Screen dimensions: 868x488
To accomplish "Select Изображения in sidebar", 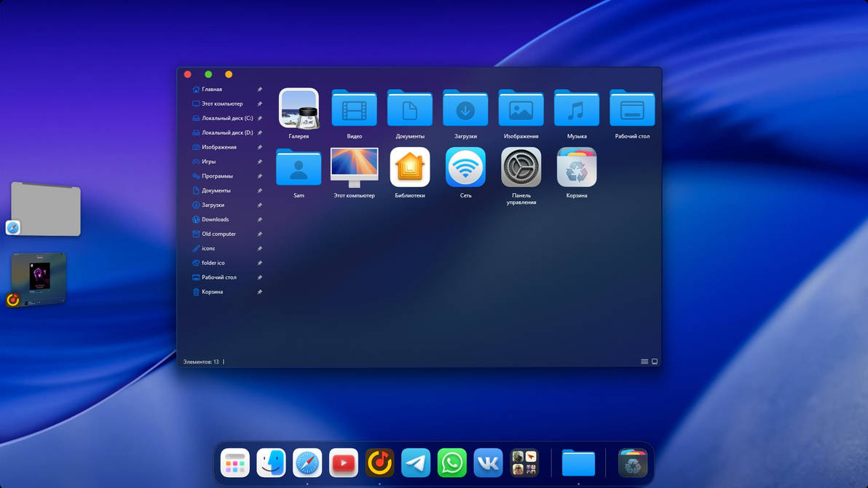I will coord(218,147).
